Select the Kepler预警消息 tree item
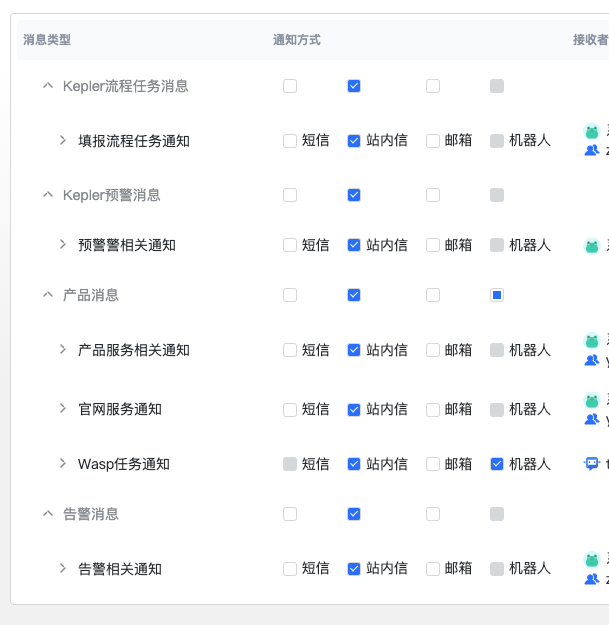The image size is (609, 625). pos(111,195)
